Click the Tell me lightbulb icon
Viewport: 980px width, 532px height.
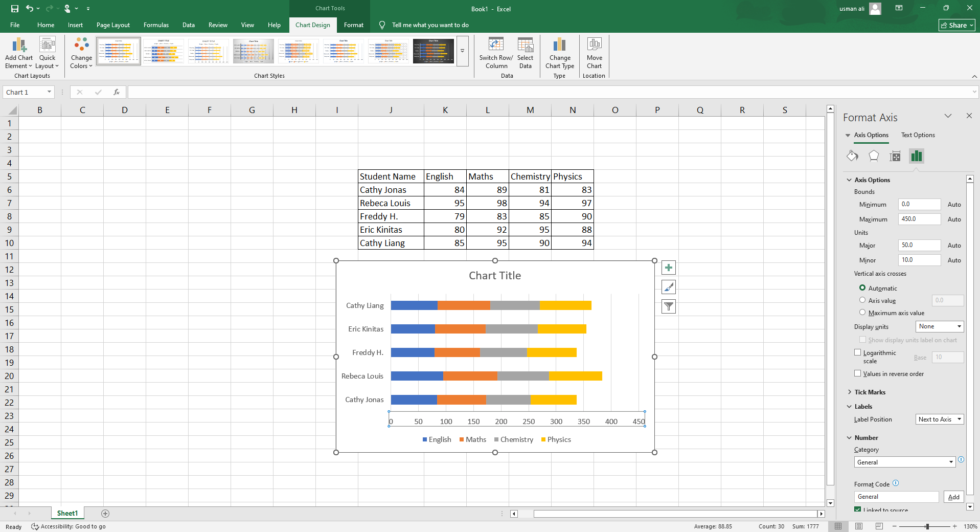[x=382, y=25]
